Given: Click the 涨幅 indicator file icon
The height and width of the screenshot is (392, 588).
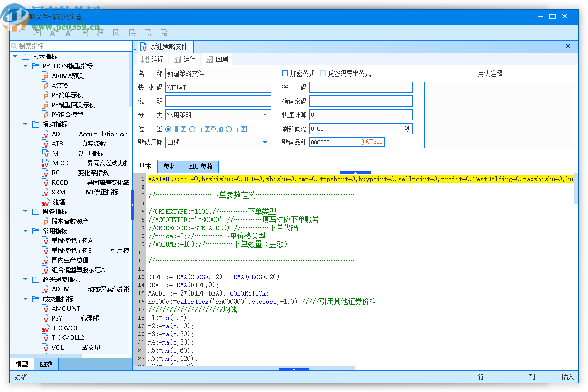Looking at the screenshot, I should (x=45, y=202).
